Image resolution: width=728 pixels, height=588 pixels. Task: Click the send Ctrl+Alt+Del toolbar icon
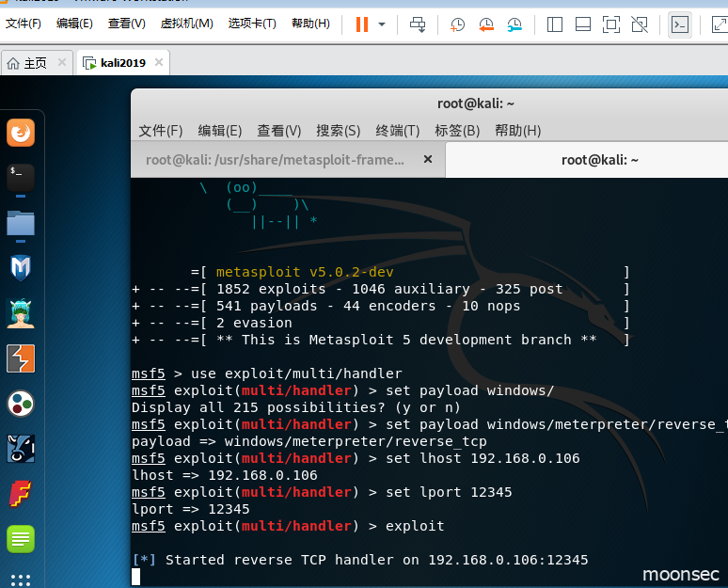[418, 24]
